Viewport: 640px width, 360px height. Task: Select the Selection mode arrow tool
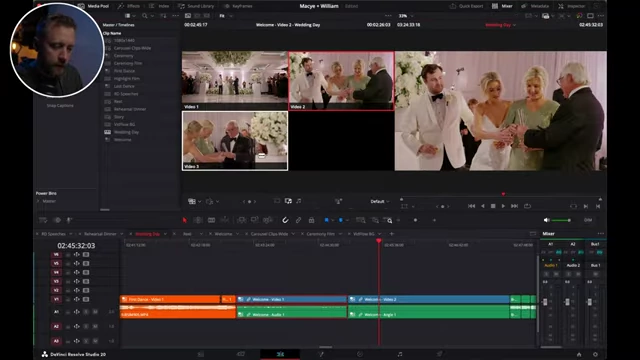click(184, 220)
